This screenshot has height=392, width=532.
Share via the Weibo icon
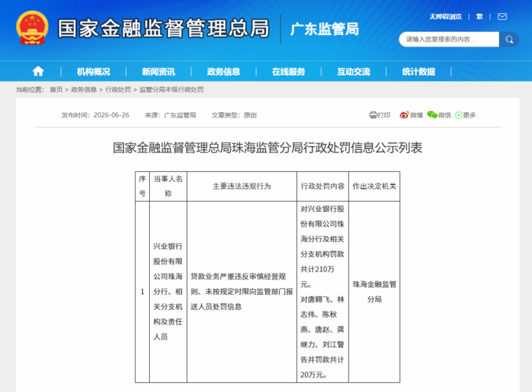point(404,115)
